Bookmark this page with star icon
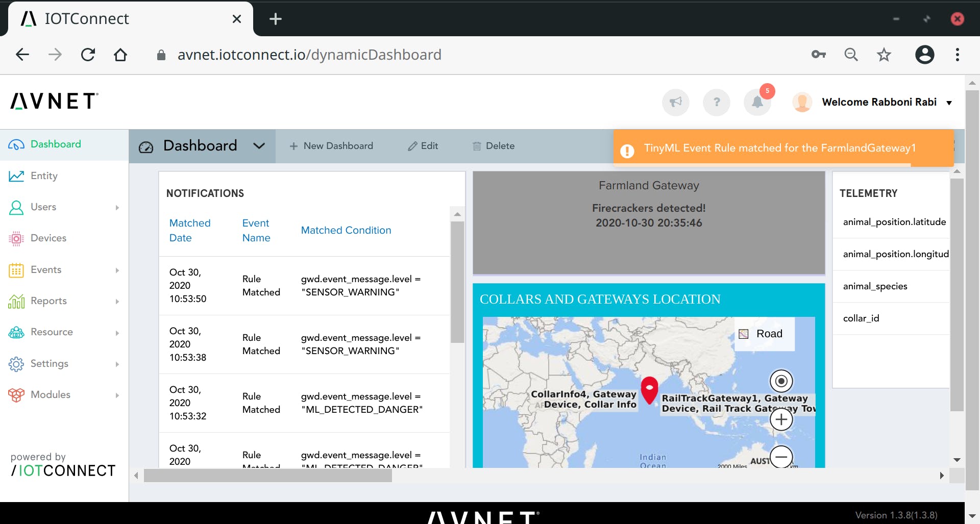This screenshot has width=980, height=524. (x=884, y=54)
